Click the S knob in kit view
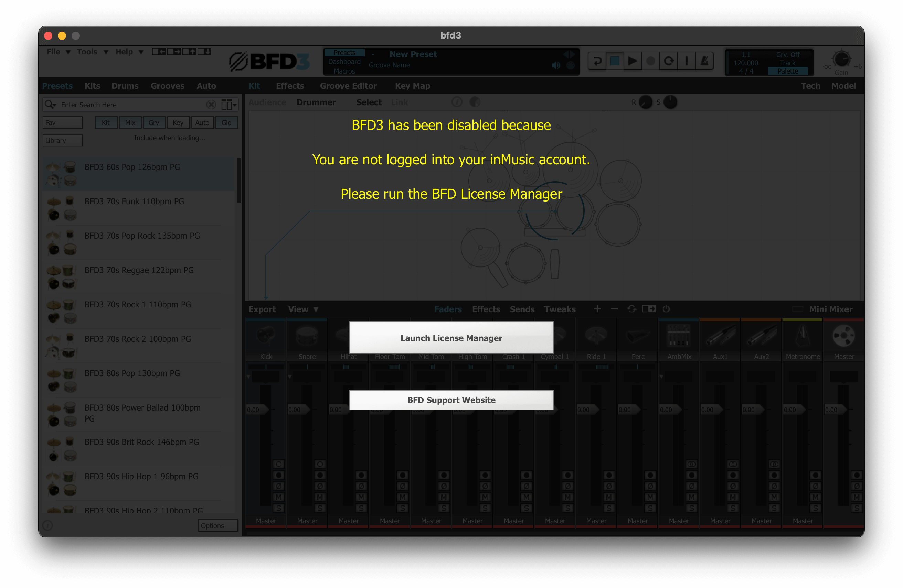 (670, 102)
